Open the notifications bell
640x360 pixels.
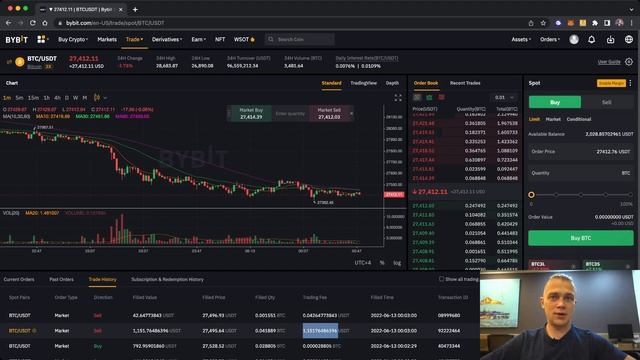click(x=591, y=40)
